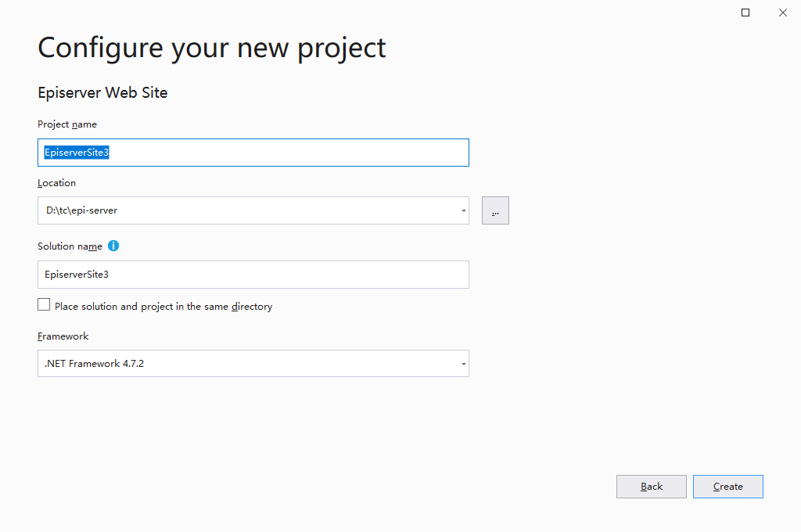Click the Episerver Web Site template subtitle
Image resolution: width=801 pixels, height=532 pixels.
click(102, 92)
